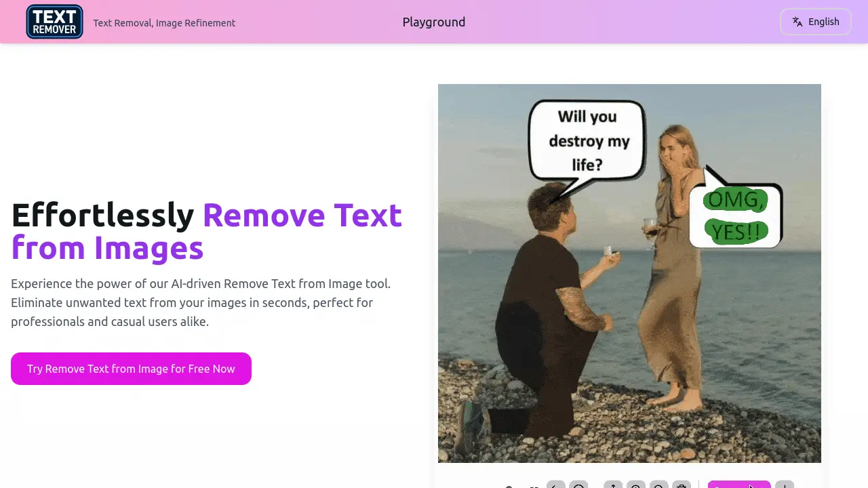Open the Playground page
Image resolution: width=868 pixels, height=488 pixels.
click(434, 22)
